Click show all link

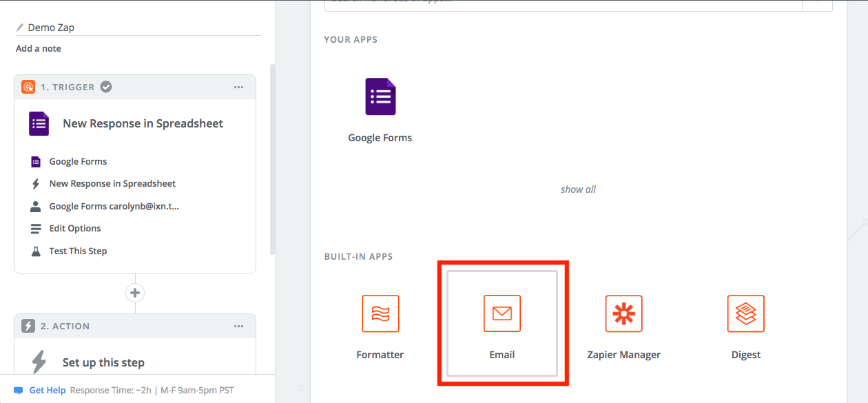[x=579, y=189]
